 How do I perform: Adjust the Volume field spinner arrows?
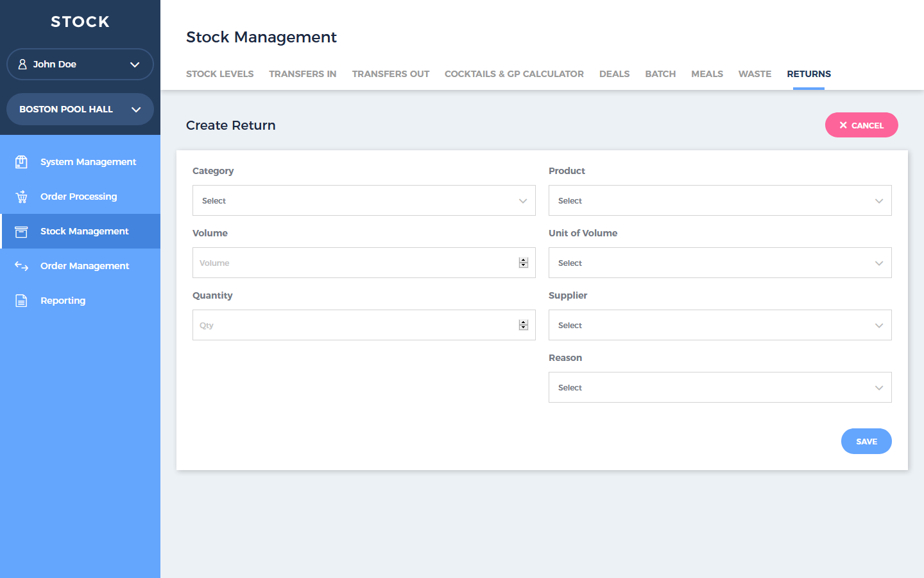(x=524, y=263)
